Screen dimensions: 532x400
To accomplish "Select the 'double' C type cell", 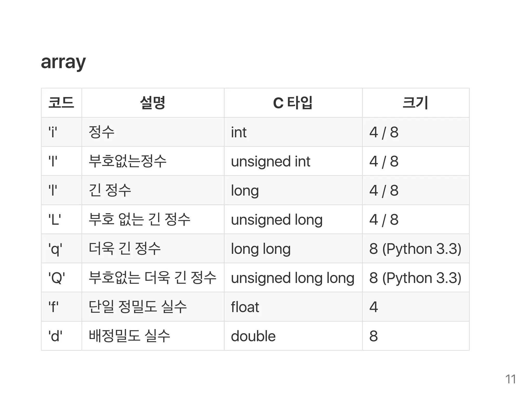I will click(253, 336).
